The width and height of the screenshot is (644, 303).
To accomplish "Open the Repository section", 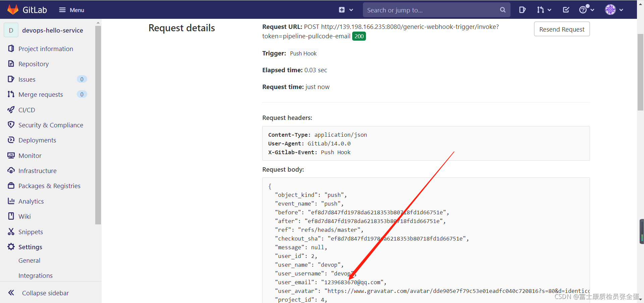I will pyautogui.click(x=34, y=64).
